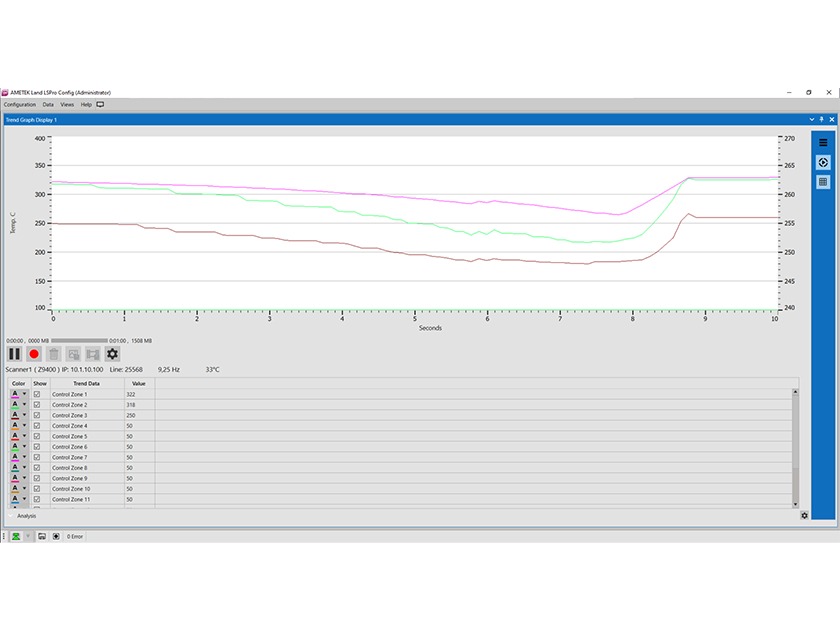Uncheck Show for Control Zone 1
This screenshot has width=840, height=630.
(37, 394)
